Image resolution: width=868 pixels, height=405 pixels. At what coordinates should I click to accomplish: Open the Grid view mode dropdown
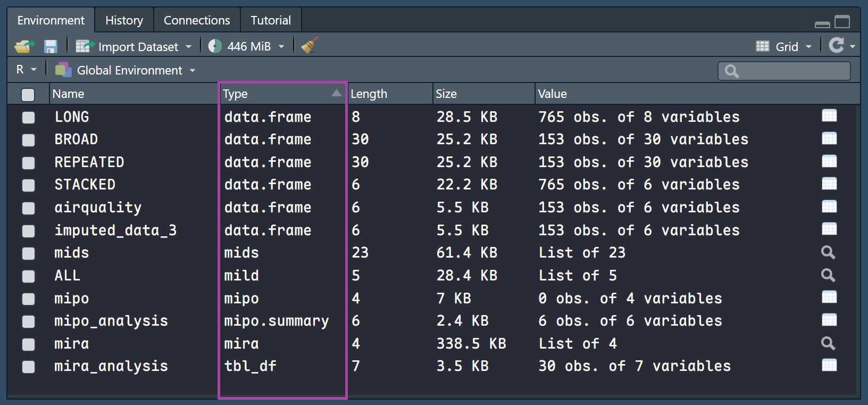click(784, 47)
